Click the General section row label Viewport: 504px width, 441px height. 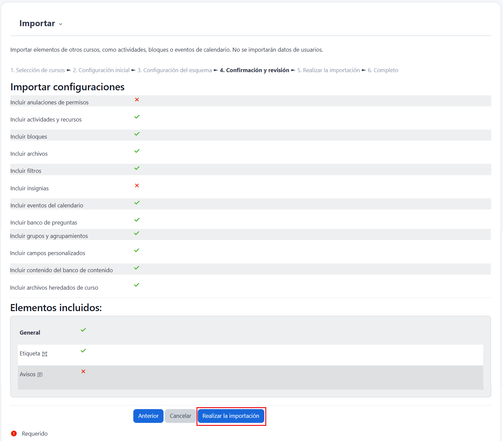30,333
